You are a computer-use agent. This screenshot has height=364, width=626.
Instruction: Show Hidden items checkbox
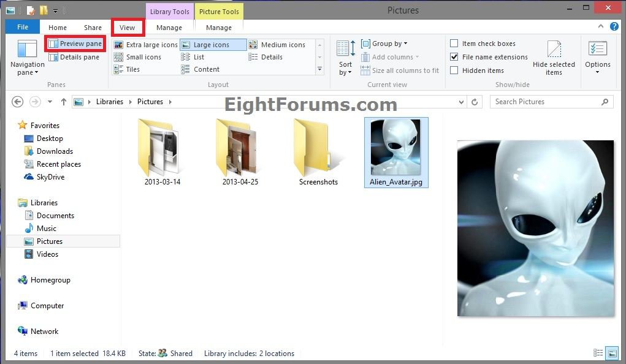click(x=454, y=70)
